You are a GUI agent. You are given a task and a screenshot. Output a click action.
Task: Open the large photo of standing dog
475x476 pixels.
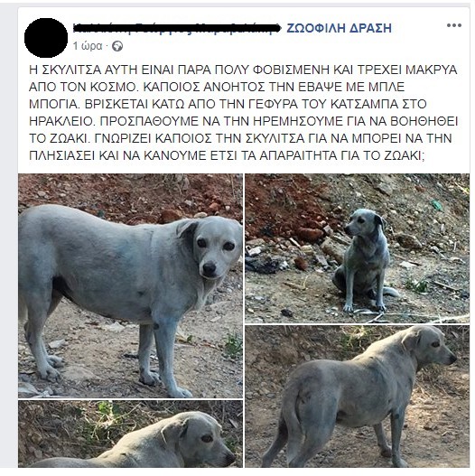click(x=131, y=285)
